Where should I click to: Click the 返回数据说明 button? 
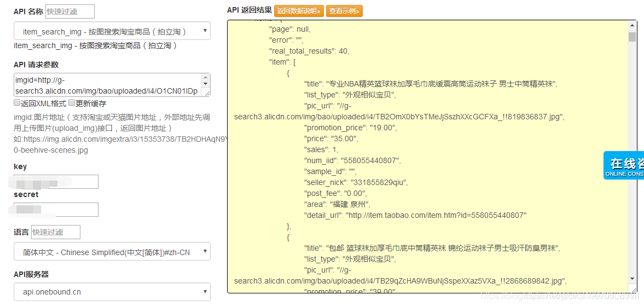coord(299,11)
